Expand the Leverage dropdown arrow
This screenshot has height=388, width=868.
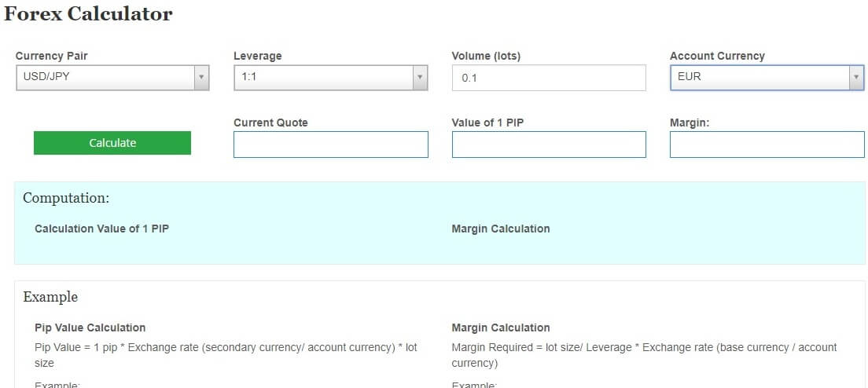tap(420, 78)
